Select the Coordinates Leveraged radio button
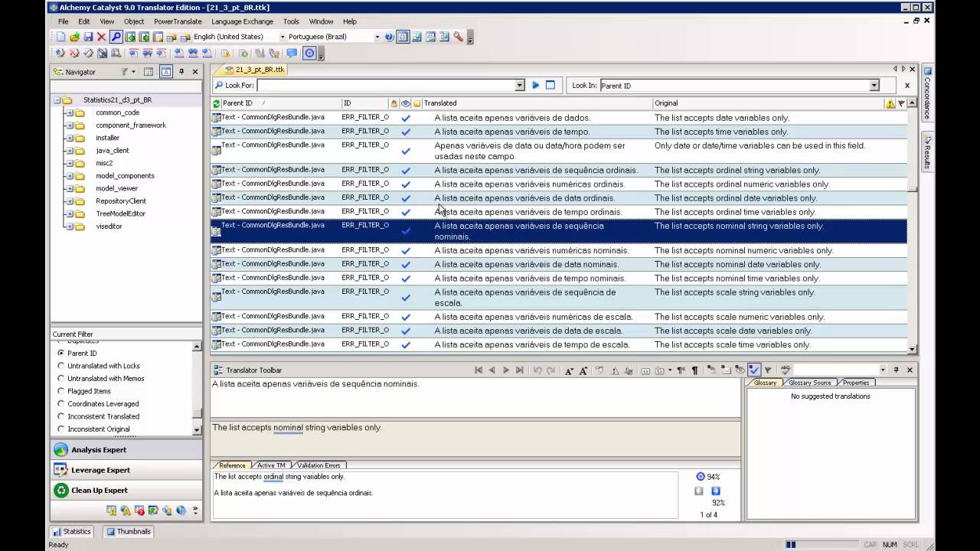 (61, 404)
